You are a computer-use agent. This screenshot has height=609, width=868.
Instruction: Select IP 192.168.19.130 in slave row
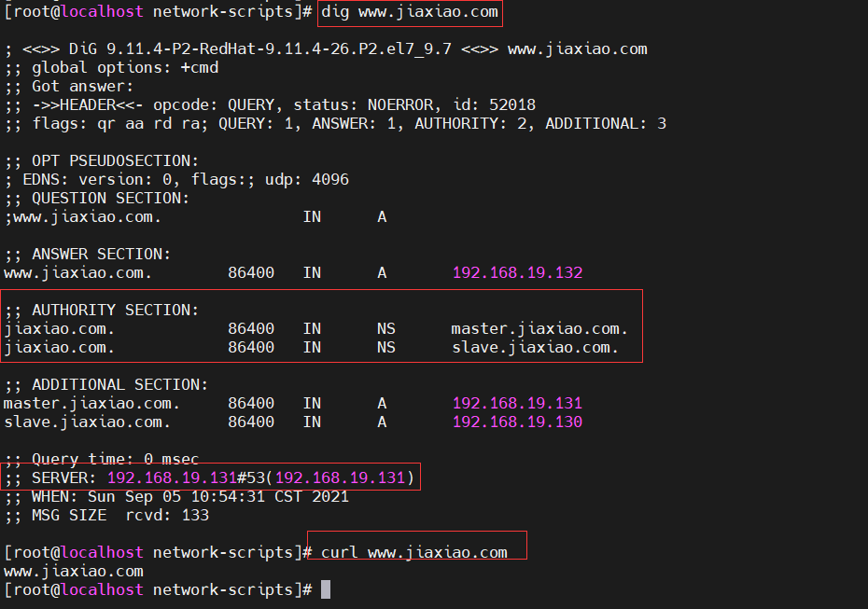[518, 422]
